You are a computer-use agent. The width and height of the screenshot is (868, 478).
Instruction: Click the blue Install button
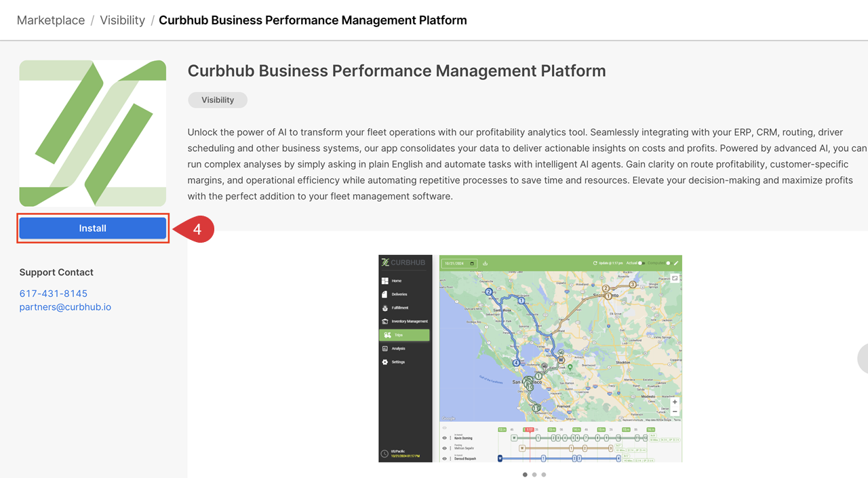click(92, 228)
